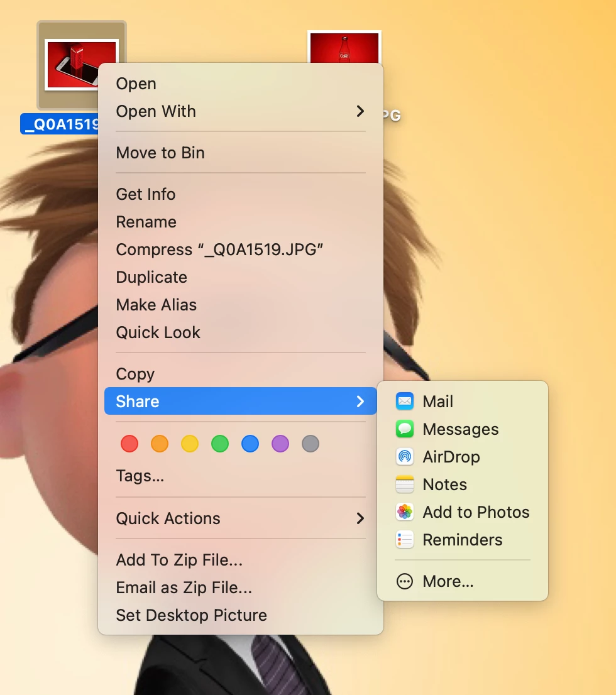616x695 pixels.
Task: Apply the blue tag color
Action: pyautogui.click(x=250, y=444)
